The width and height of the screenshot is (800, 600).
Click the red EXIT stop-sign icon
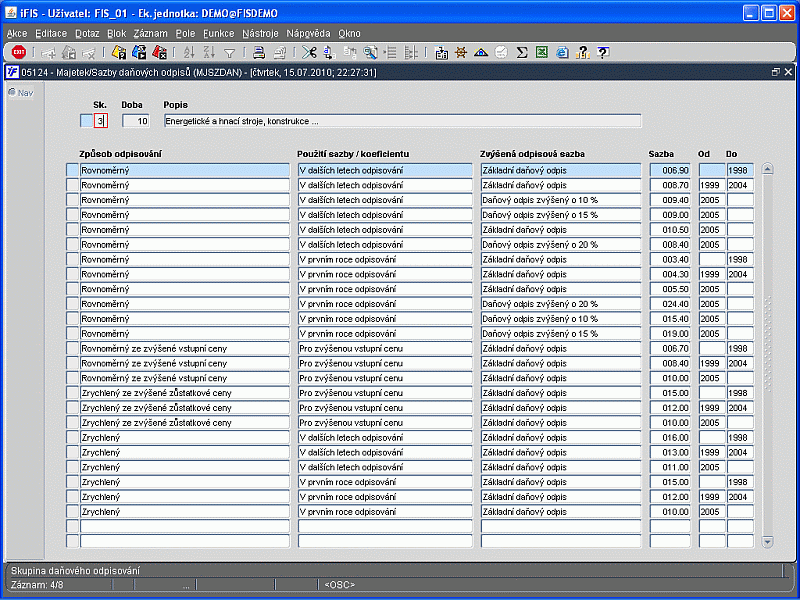click(x=18, y=53)
